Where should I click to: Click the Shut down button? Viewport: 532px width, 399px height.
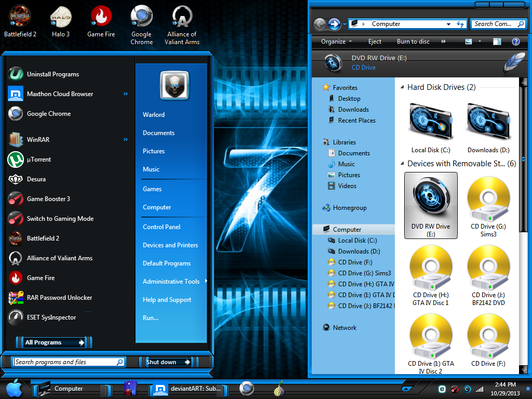coord(165,362)
